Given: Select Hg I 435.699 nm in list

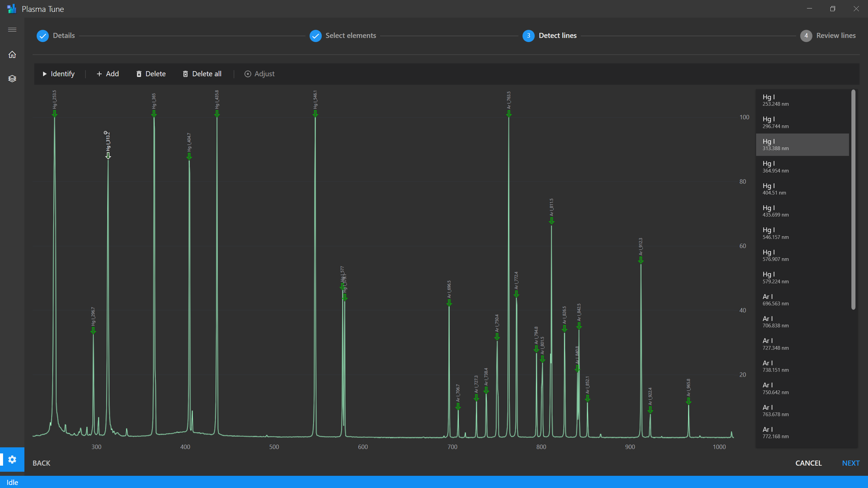Looking at the screenshot, I should point(802,211).
